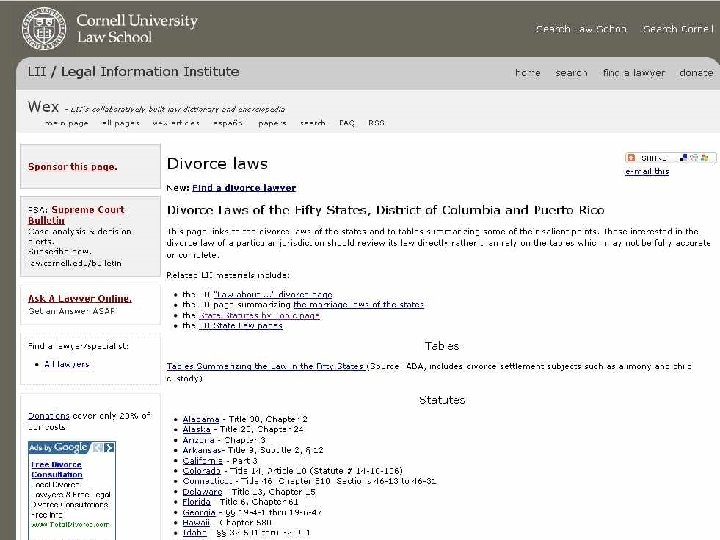Open Wex all pages tab
This screenshot has height=540, width=720.
pos(120,123)
